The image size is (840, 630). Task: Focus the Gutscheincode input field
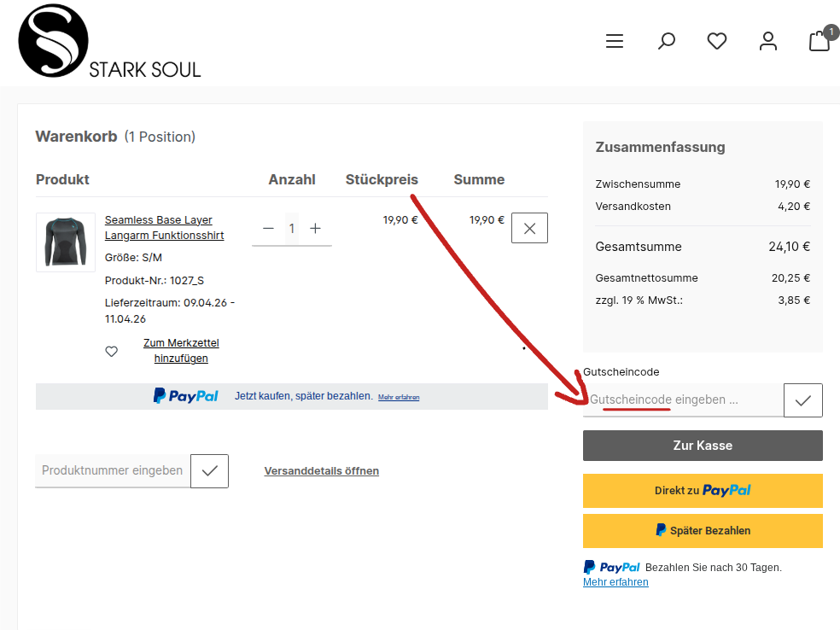(x=683, y=400)
